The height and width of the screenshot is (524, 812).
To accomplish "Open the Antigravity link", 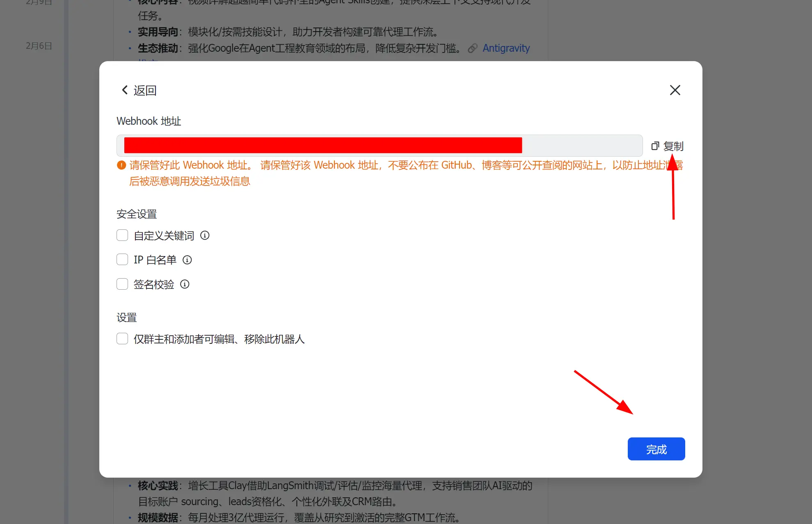I will point(506,48).
